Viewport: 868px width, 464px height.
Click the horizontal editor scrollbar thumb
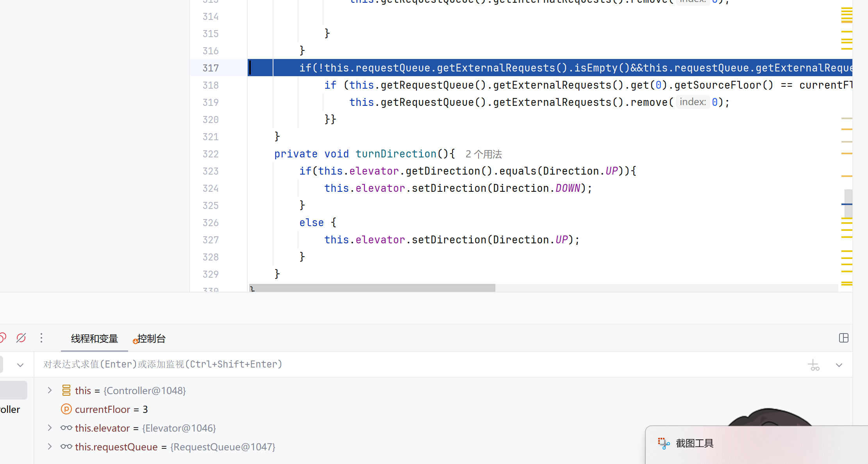click(x=372, y=288)
